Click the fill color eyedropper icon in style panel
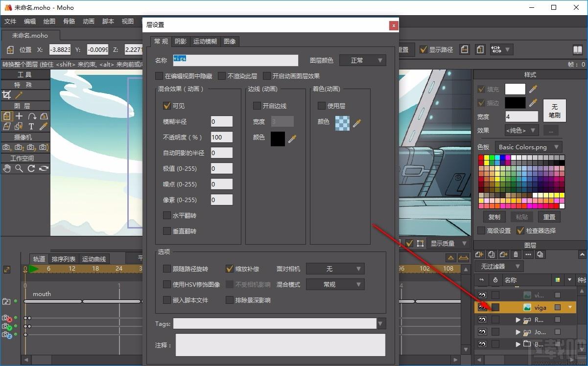Viewport: 588px width, 366px height. click(x=533, y=89)
